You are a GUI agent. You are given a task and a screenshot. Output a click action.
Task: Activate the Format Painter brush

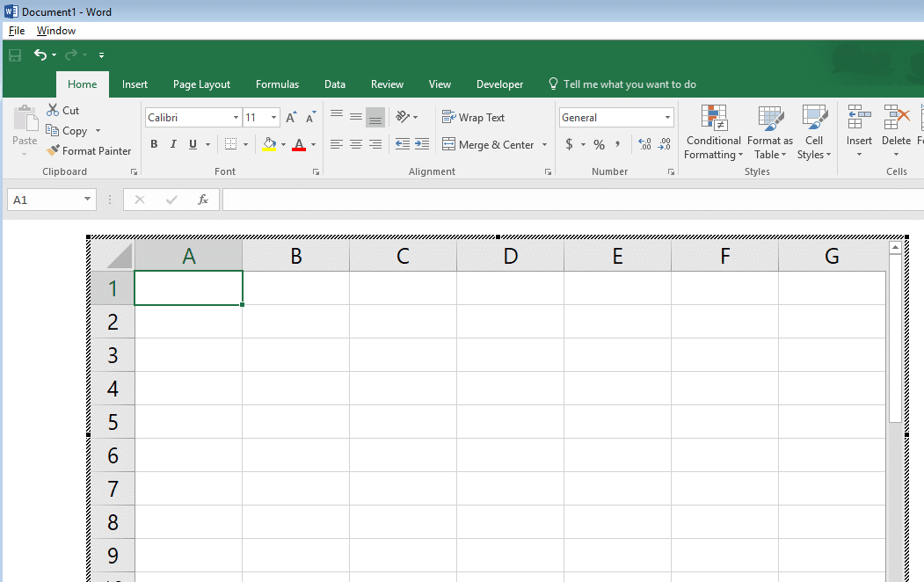89,151
